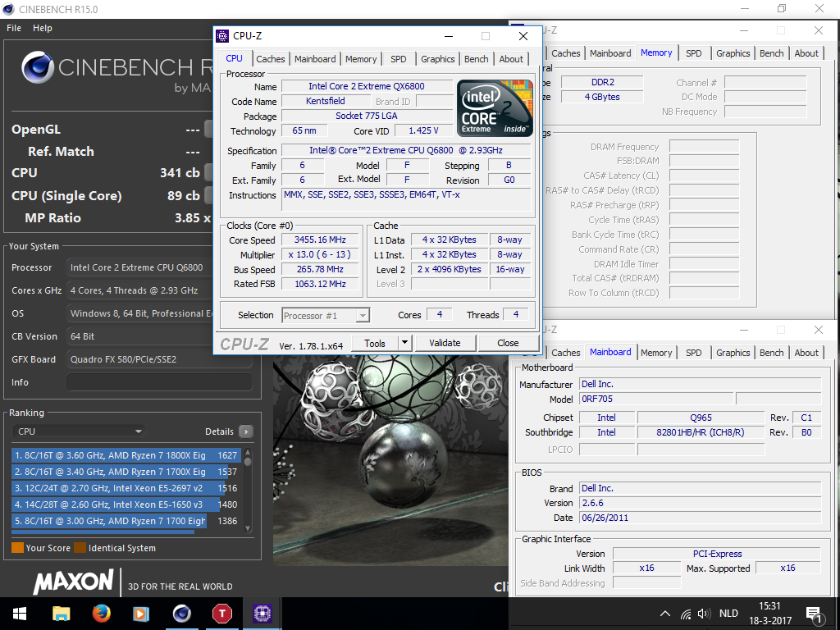
Task: Click the Dell Inc. manufacturer field
Action: (x=701, y=384)
